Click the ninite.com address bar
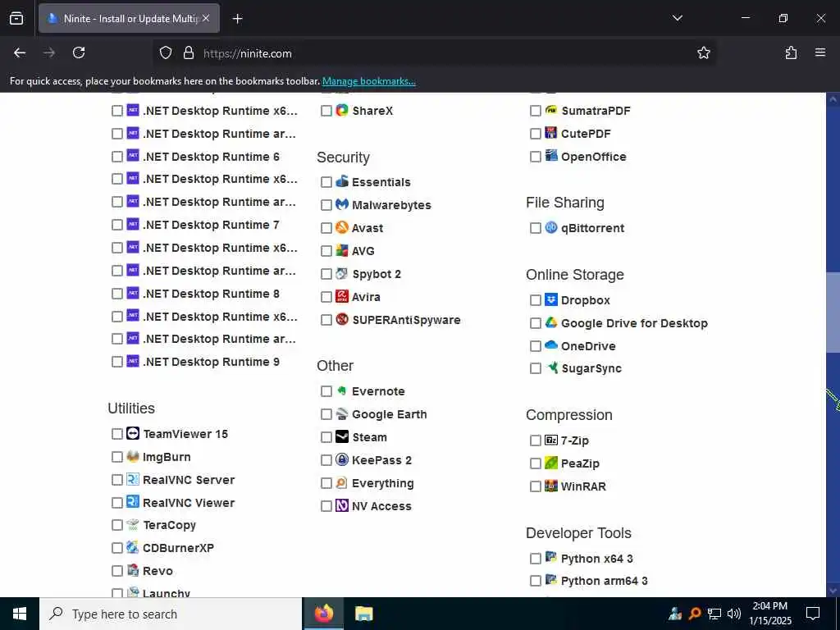Screen dimensions: 840x630 [434, 53]
